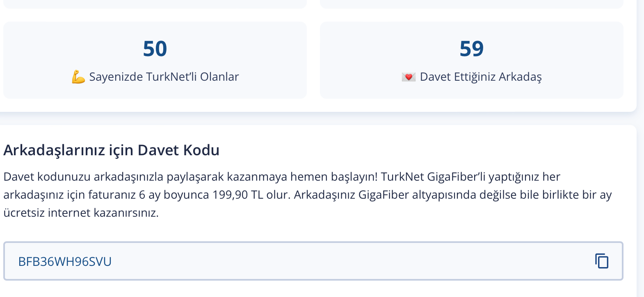This screenshot has width=644, height=297.
Task: Select the BFB36WH96SVU invite code text
Action: pos(65,261)
